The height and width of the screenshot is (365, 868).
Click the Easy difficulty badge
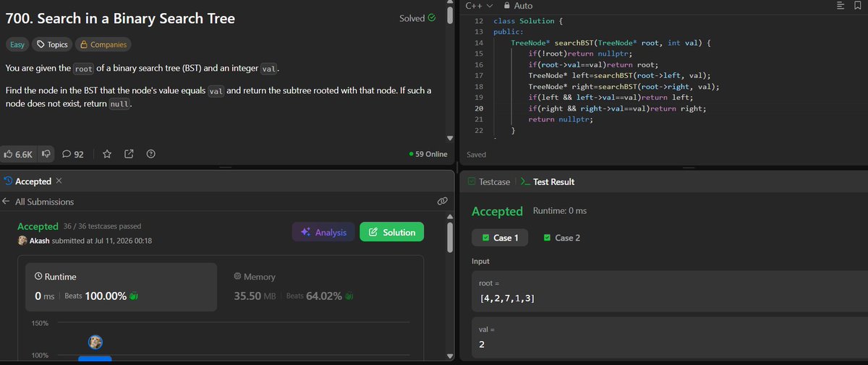(x=17, y=45)
